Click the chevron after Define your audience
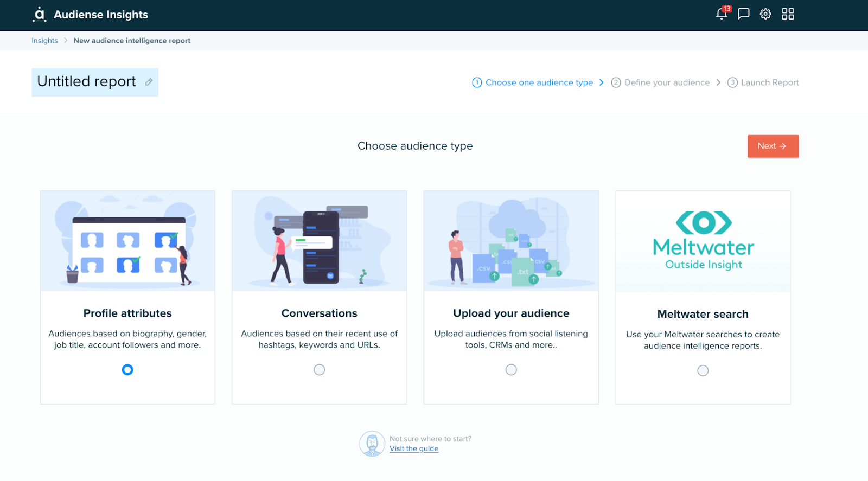The width and height of the screenshot is (868, 481). click(x=718, y=82)
